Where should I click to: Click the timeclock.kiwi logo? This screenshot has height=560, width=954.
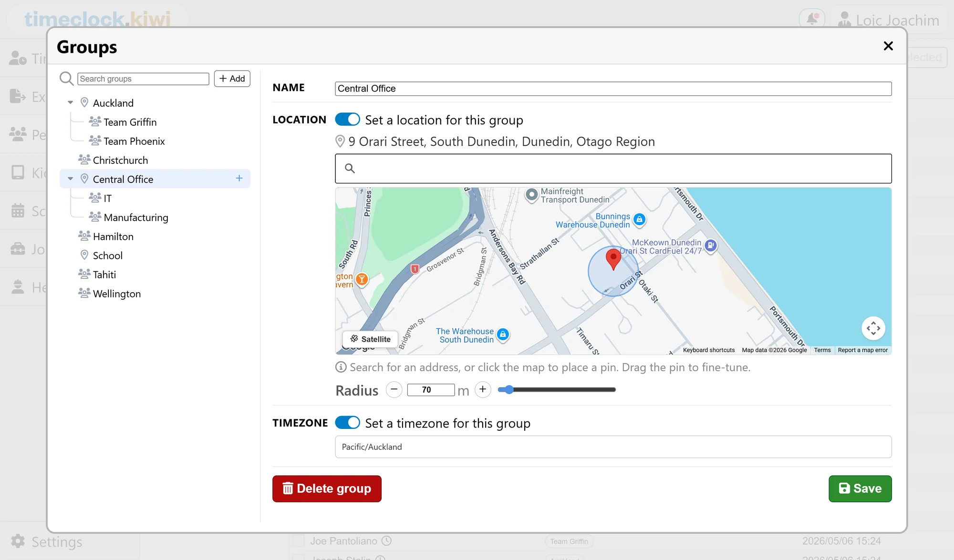[97, 19]
